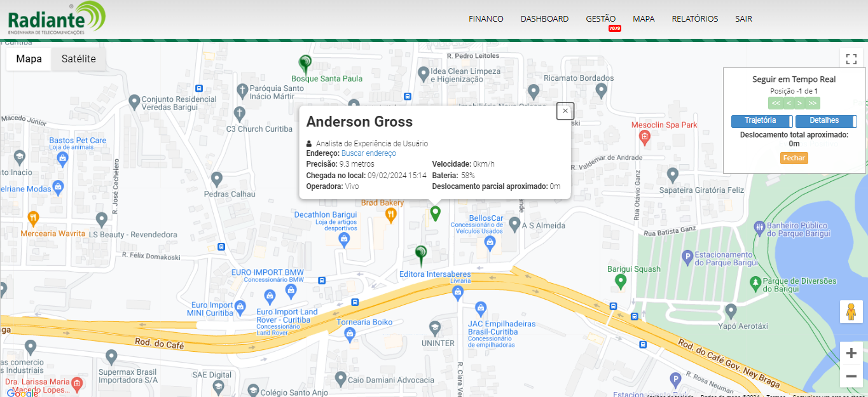The image size is (868, 397).
Task: Advance to next position with > button
Action: 800,103
